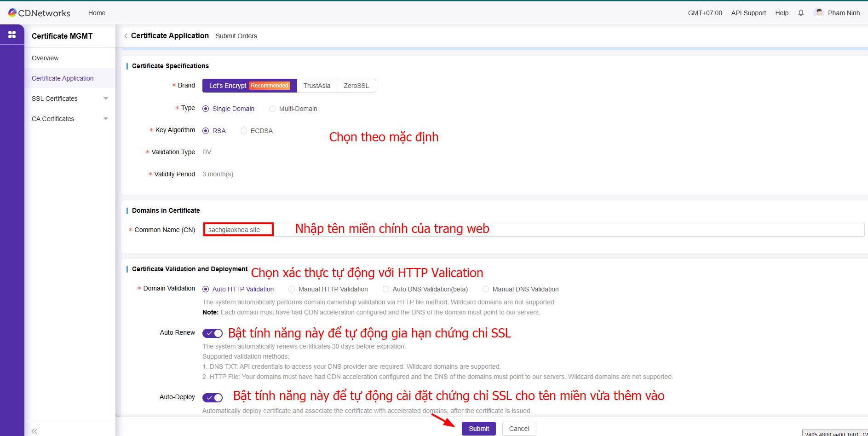This screenshot has height=436, width=868.
Task: Click the CDNetworks logo
Action: click(x=39, y=13)
